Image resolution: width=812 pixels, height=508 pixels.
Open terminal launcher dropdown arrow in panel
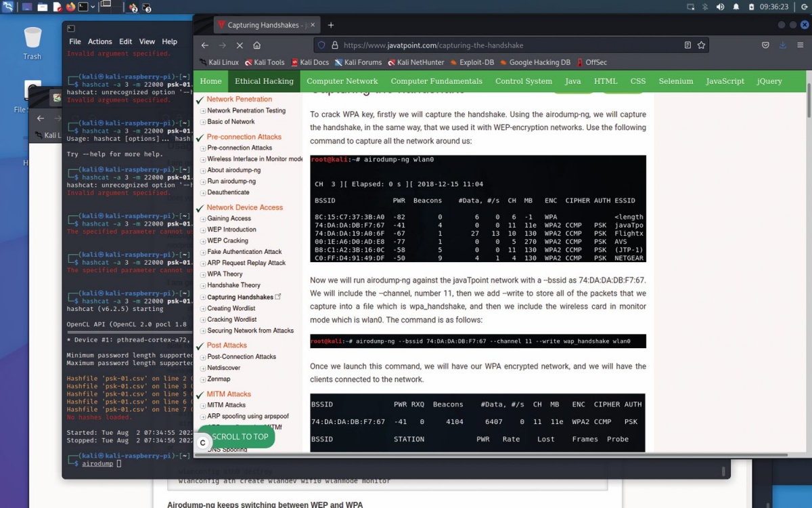(x=93, y=7)
